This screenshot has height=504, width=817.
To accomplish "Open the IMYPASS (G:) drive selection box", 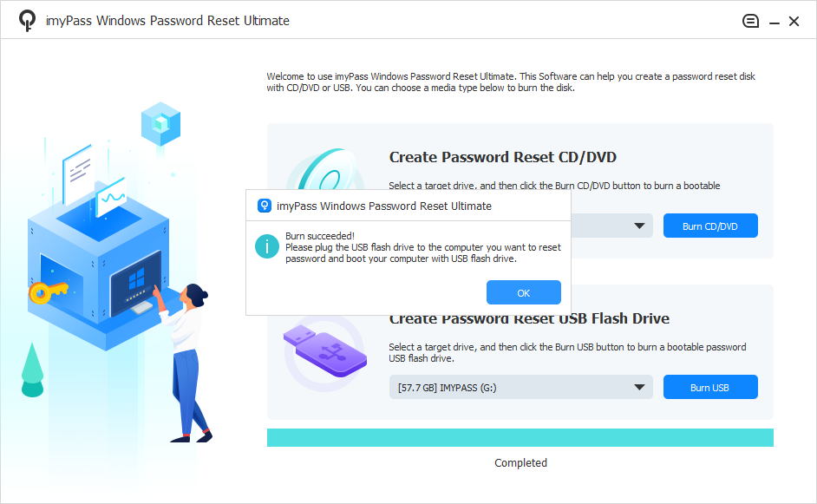I will pyautogui.click(x=520, y=387).
